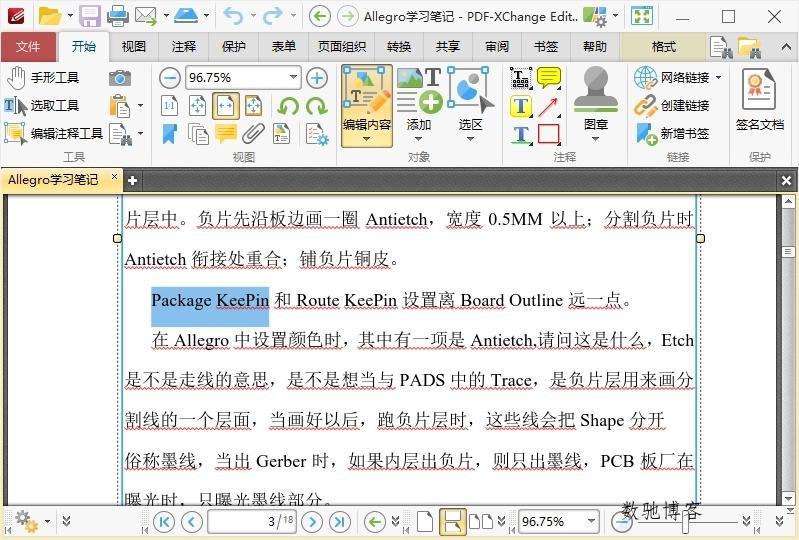Select the red rectangle annotation tool

click(x=549, y=134)
